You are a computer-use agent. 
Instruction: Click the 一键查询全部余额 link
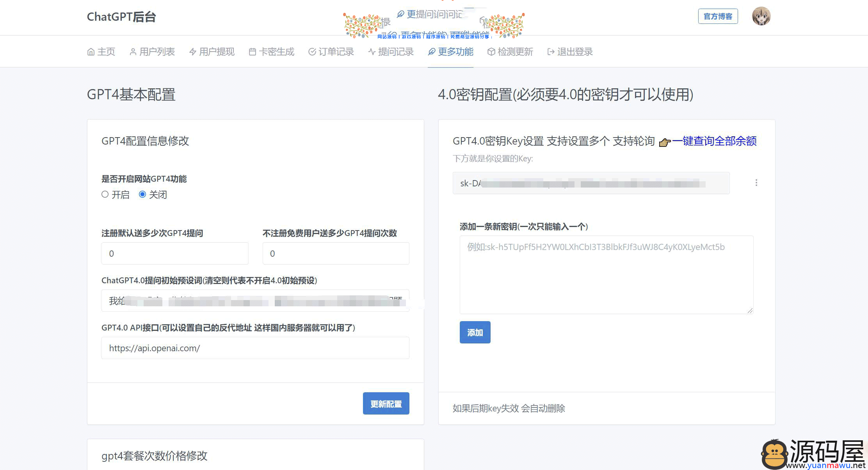tap(714, 141)
